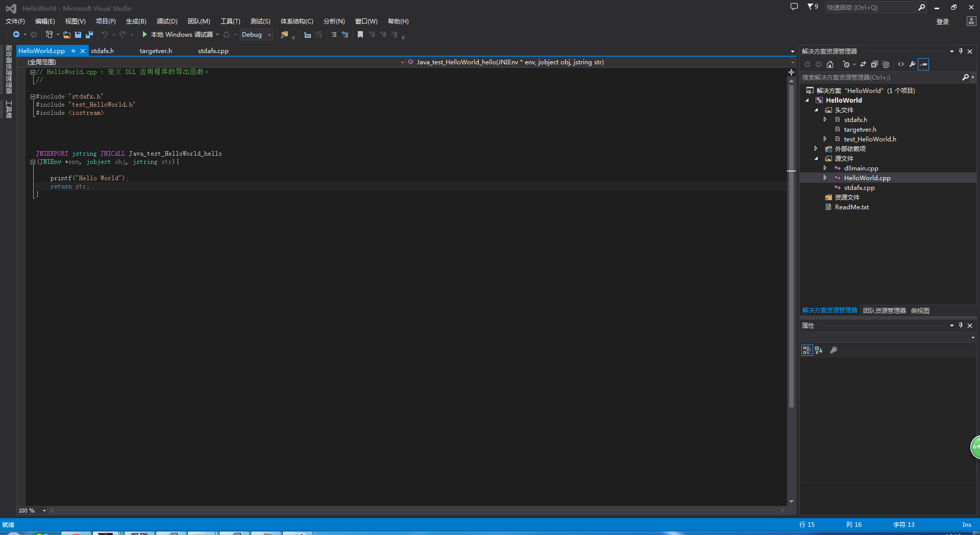Collapse the #include region in editor

[x=33, y=96]
